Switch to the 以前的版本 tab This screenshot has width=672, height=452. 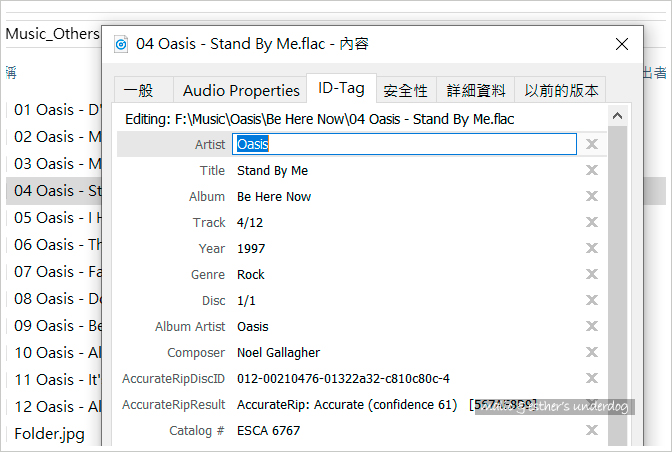tap(561, 90)
